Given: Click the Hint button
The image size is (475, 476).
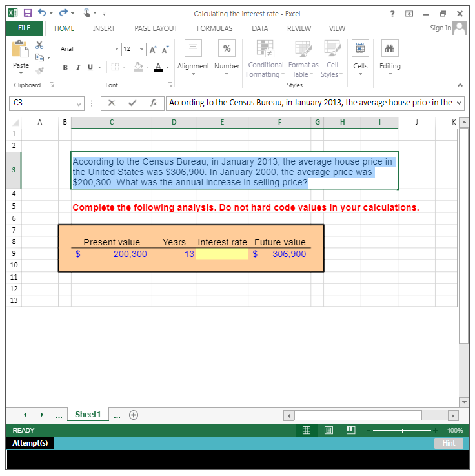Looking at the screenshot, I should [x=449, y=443].
